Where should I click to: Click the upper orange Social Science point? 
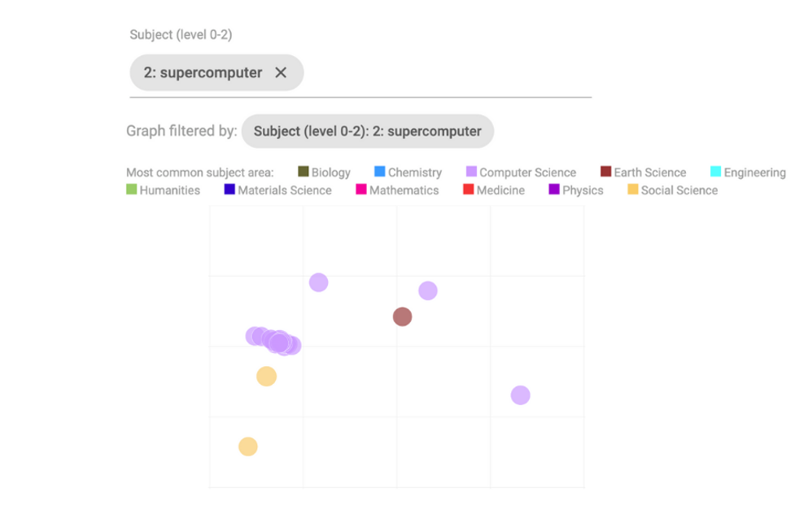tap(266, 377)
